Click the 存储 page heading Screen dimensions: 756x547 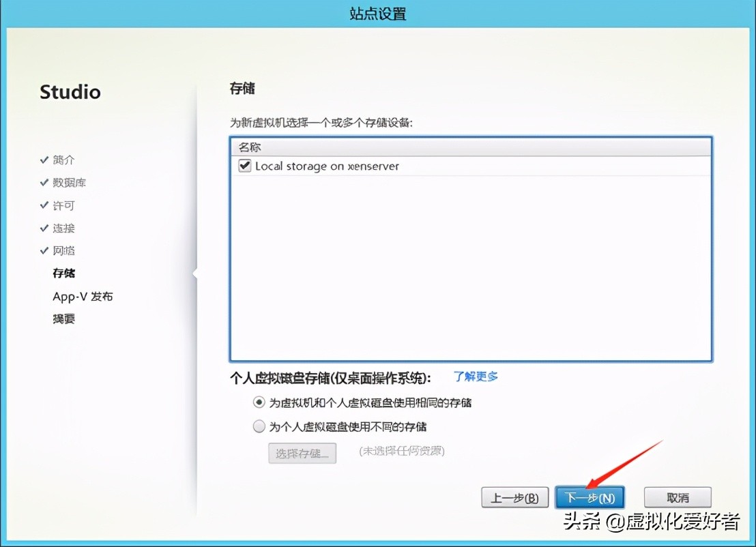pos(242,88)
